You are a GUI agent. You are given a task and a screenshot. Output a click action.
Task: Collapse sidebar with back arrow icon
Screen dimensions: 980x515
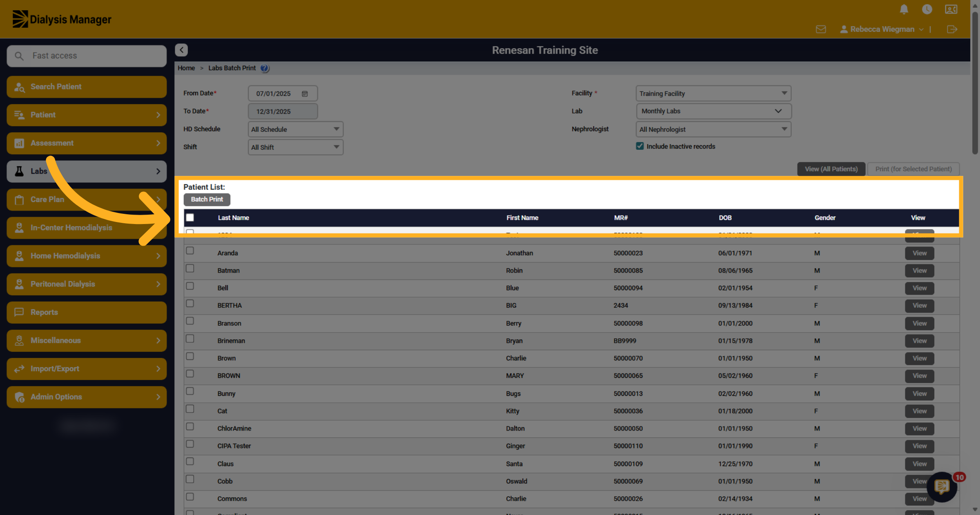[181, 50]
